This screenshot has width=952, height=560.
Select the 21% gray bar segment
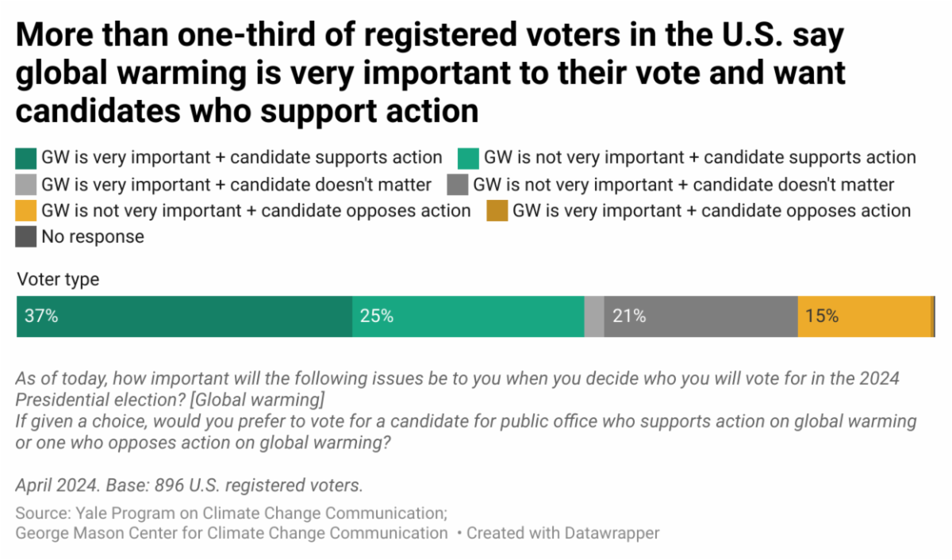pos(701,316)
